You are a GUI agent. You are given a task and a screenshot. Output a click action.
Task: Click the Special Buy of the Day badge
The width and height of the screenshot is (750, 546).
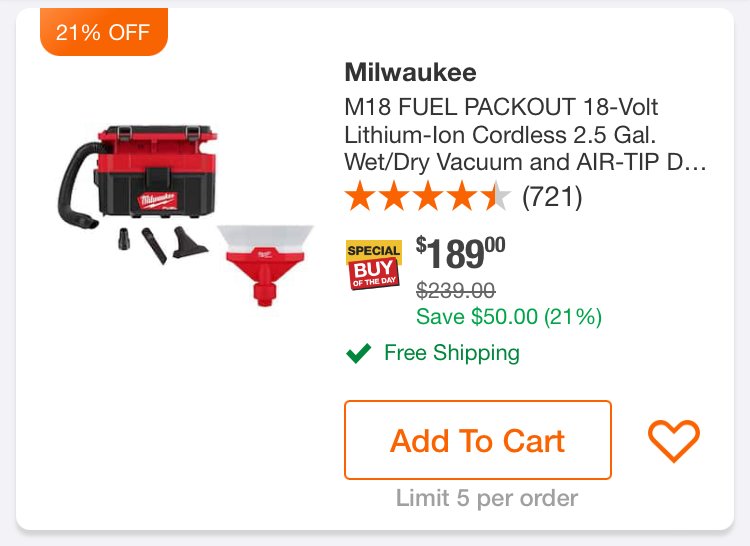click(x=374, y=264)
